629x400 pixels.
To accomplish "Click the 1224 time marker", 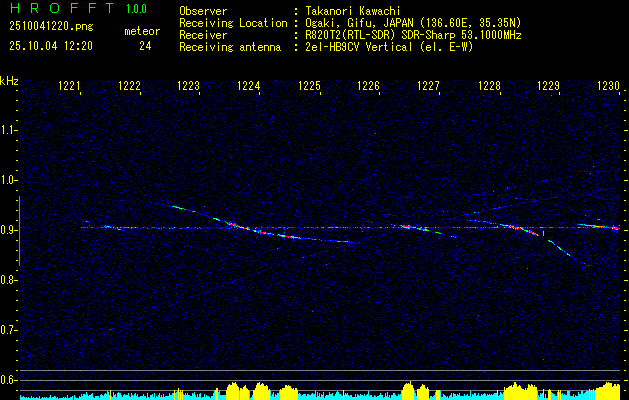I will pyautogui.click(x=249, y=86).
